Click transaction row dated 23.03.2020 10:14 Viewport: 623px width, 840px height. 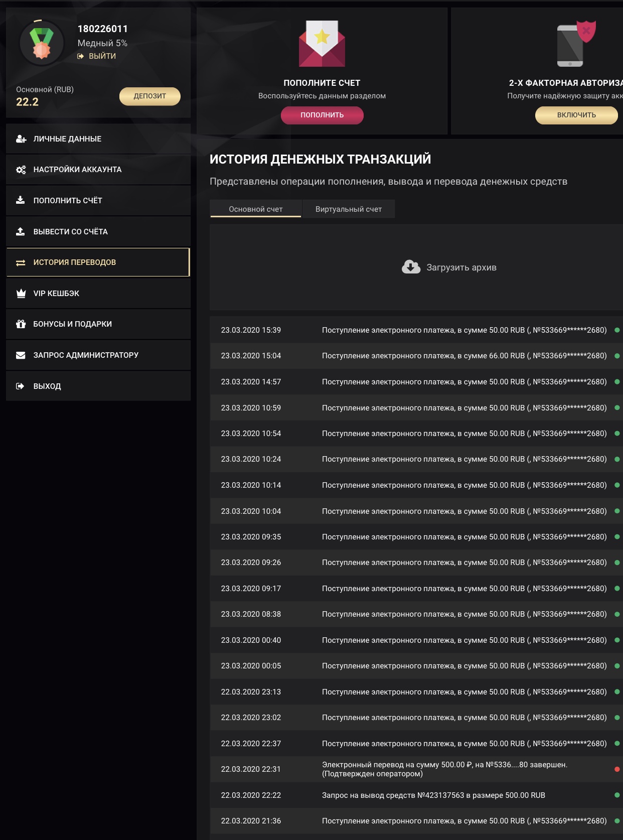(x=416, y=485)
